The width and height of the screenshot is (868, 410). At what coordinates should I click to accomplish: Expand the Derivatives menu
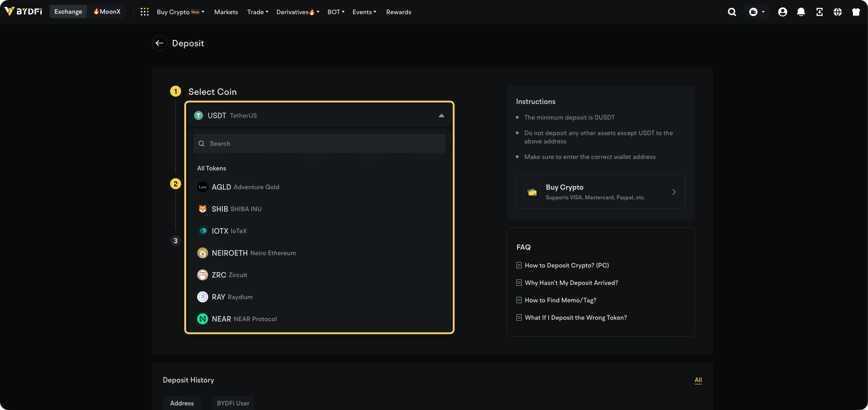(298, 12)
